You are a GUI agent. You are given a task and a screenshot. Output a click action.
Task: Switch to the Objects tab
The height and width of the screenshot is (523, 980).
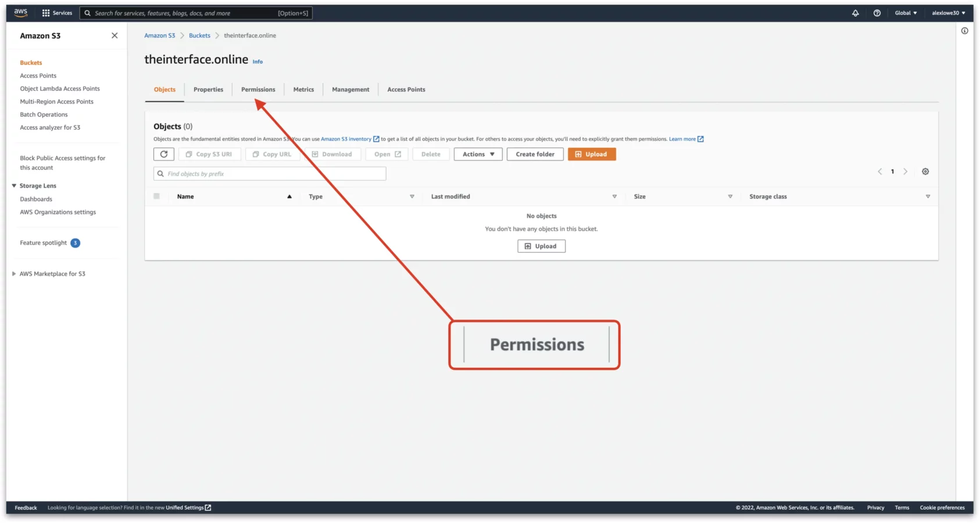tap(164, 89)
